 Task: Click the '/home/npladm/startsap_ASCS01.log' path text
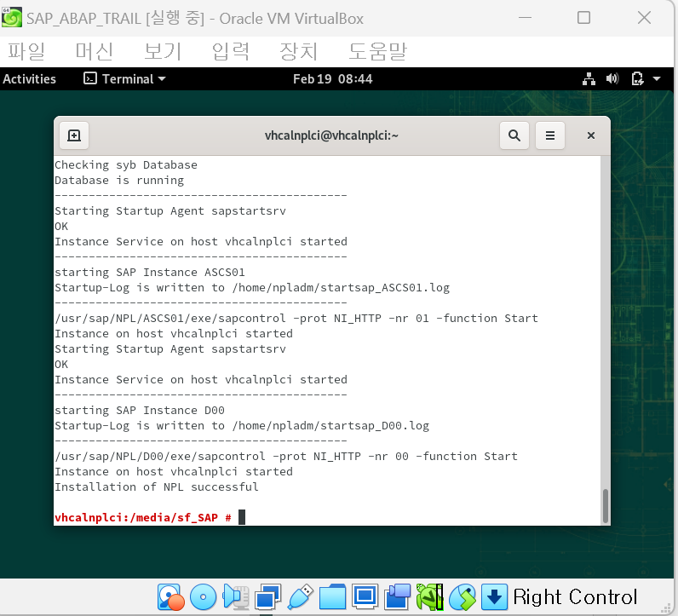(x=342, y=287)
